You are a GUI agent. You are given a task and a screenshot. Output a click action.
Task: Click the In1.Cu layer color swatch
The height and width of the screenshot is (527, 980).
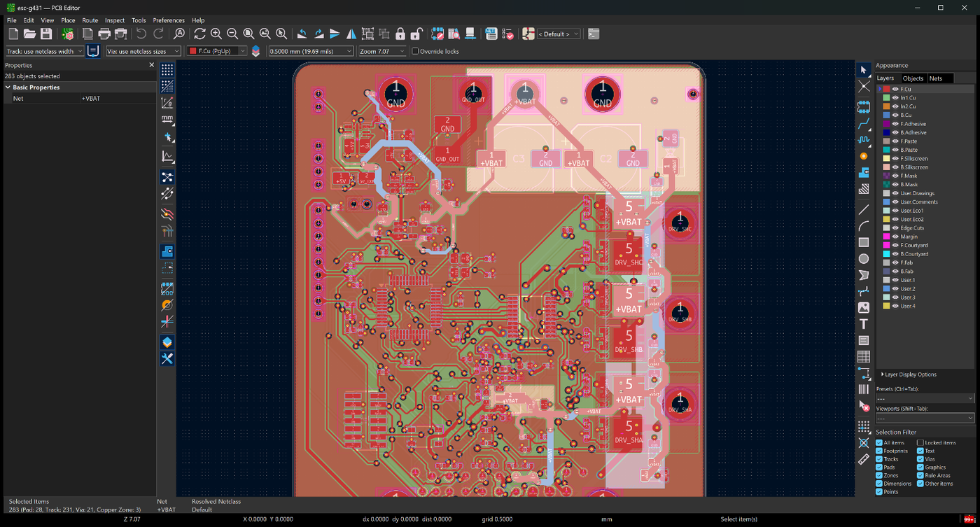[x=886, y=98]
